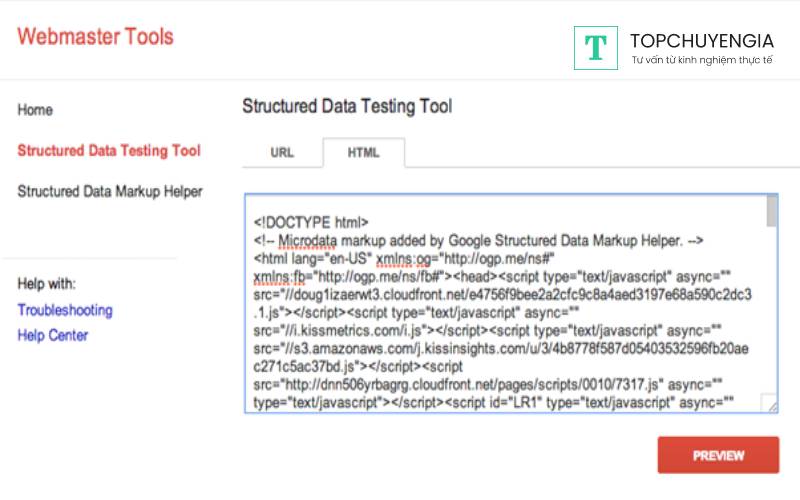Viewport: 800px width, 500px height.
Task: Open the Troubleshooting help link
Action: click(x=65, y=310)
